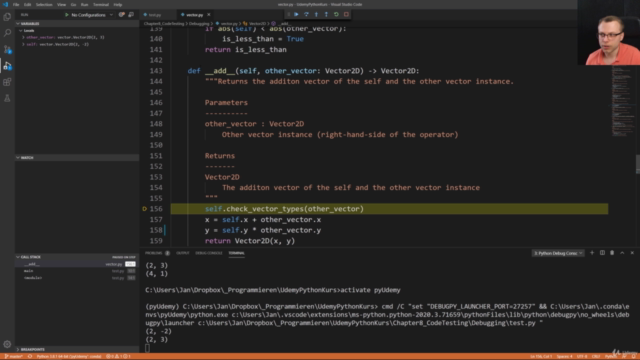Click the line and column indicator in status bar

point(541,356)
